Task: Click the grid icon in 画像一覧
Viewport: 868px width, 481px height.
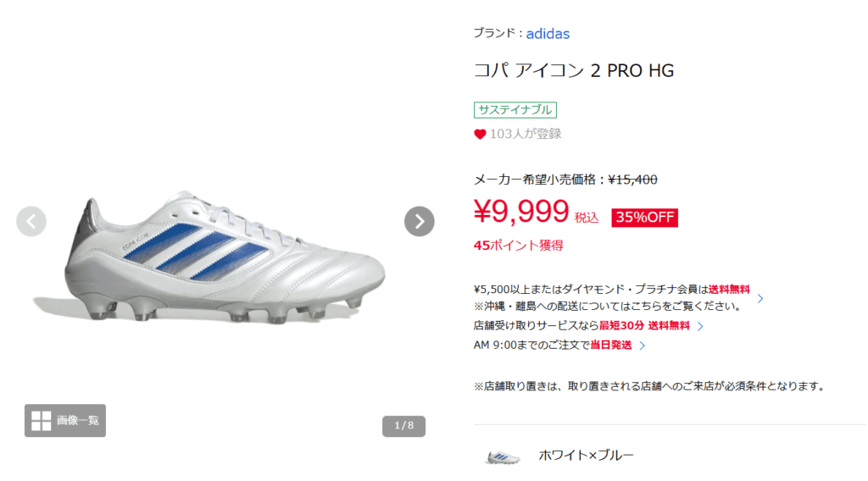Action: [x=41, y=421]
